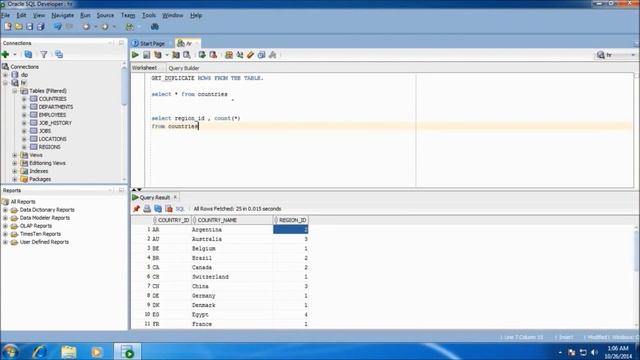Screen dimensions: 640x360
Task: Select the REGIONS table in tree
Action: pos(49,147)
